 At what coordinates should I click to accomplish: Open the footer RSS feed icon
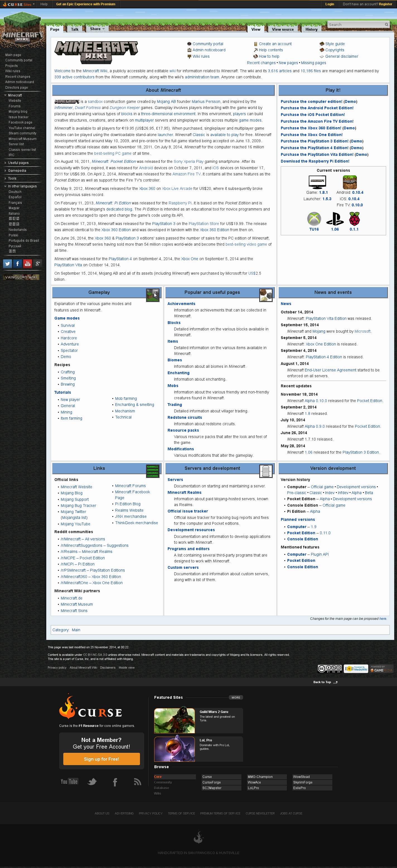coord(137,782)
